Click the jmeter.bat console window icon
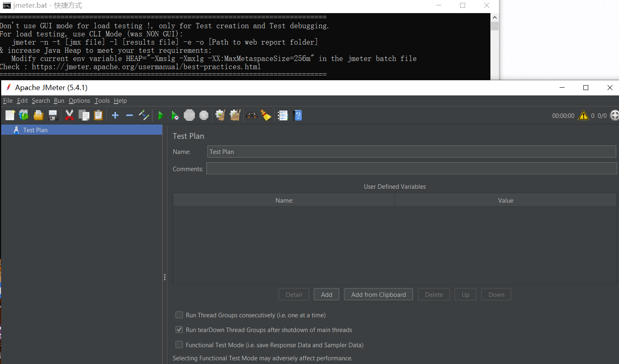This screenshot has width=619, height=364. pyautogui.click(x=7, y=5)
